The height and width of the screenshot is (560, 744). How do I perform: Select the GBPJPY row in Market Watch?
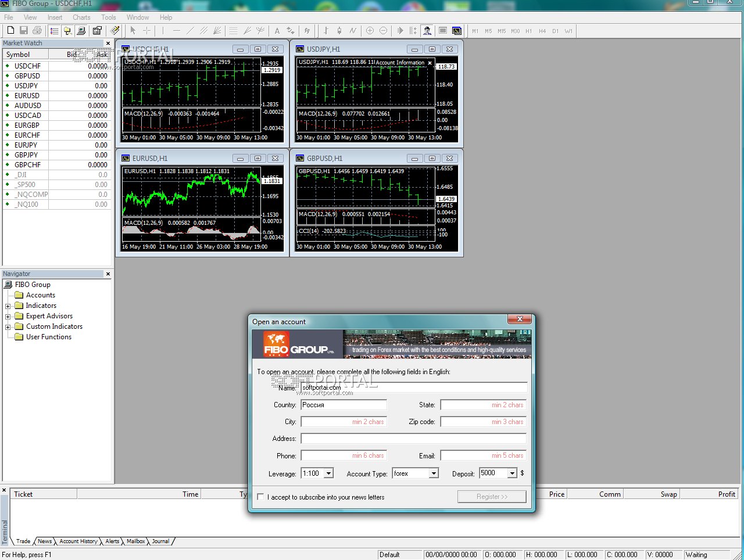coord(56,155)
